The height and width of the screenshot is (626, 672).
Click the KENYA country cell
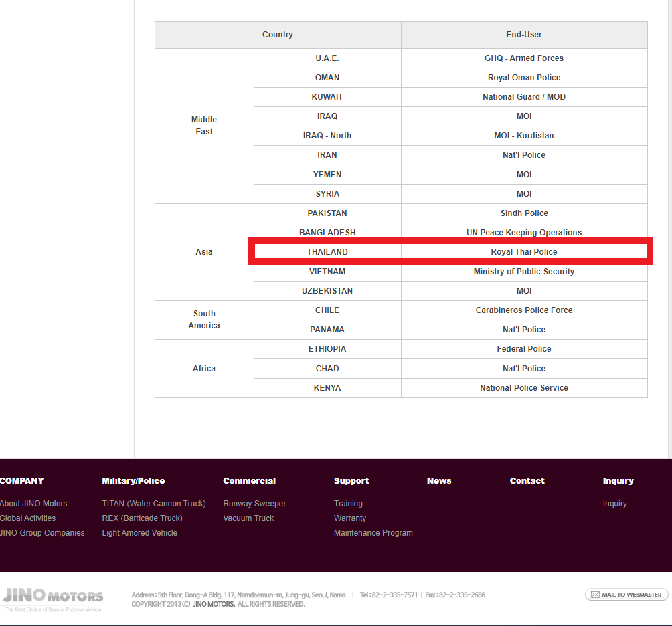click(327, 387)
